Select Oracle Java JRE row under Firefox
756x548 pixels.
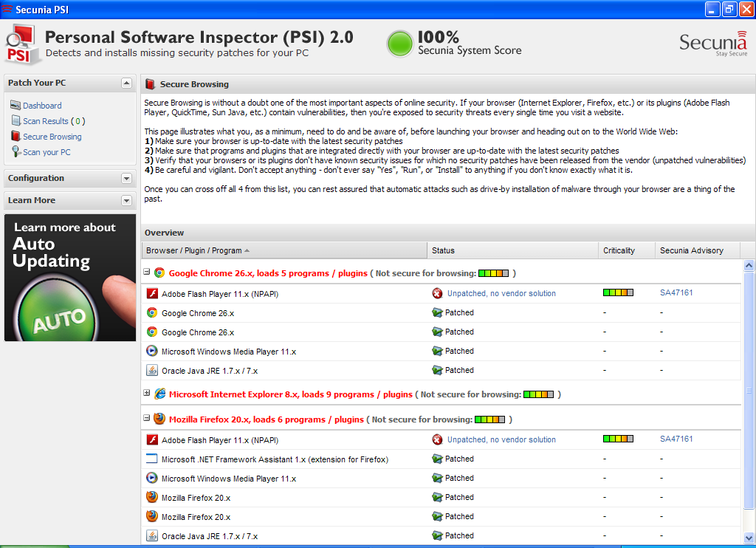(441, 535)
